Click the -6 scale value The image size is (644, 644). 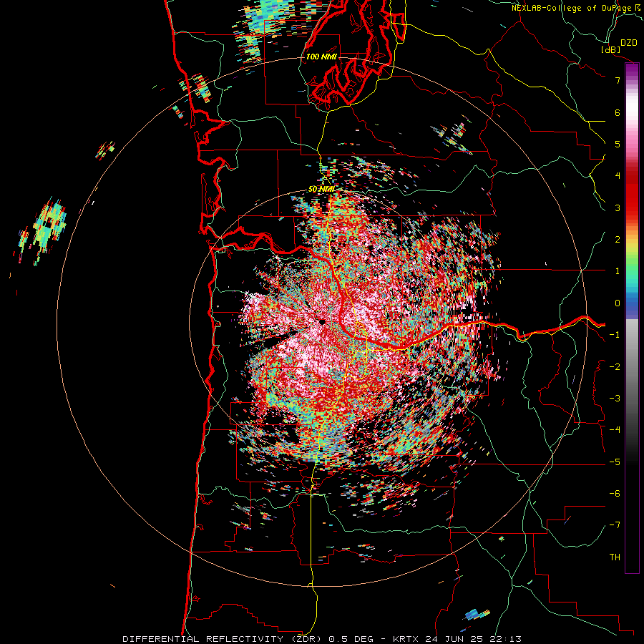coord(615,493)
